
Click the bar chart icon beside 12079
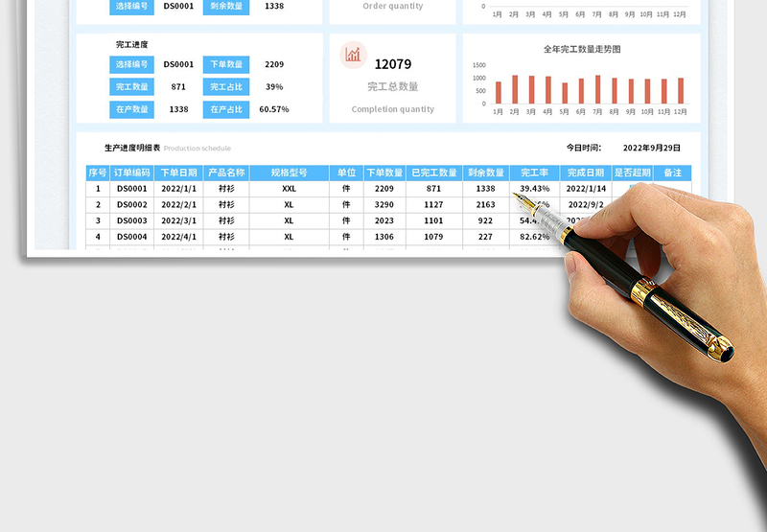coord(354,55)
